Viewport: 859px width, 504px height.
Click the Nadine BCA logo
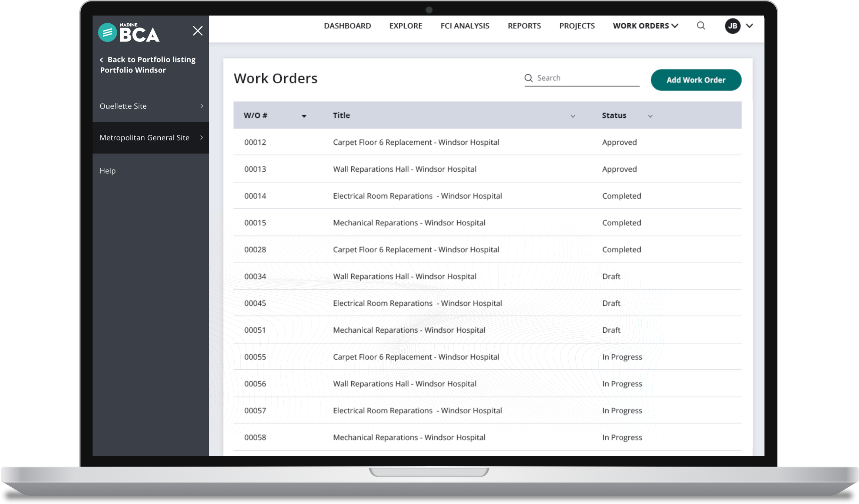[x=129, y=32]
